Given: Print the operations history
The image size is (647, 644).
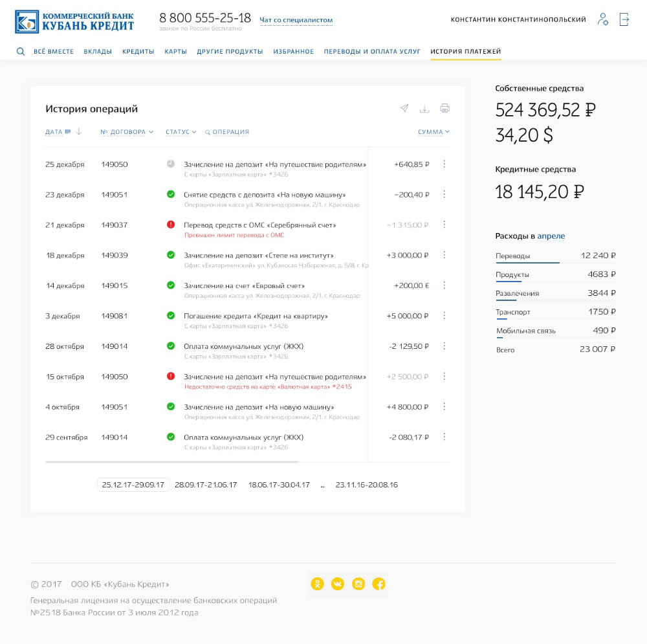Looking at the screenshot, I should (x=444, y=108).
